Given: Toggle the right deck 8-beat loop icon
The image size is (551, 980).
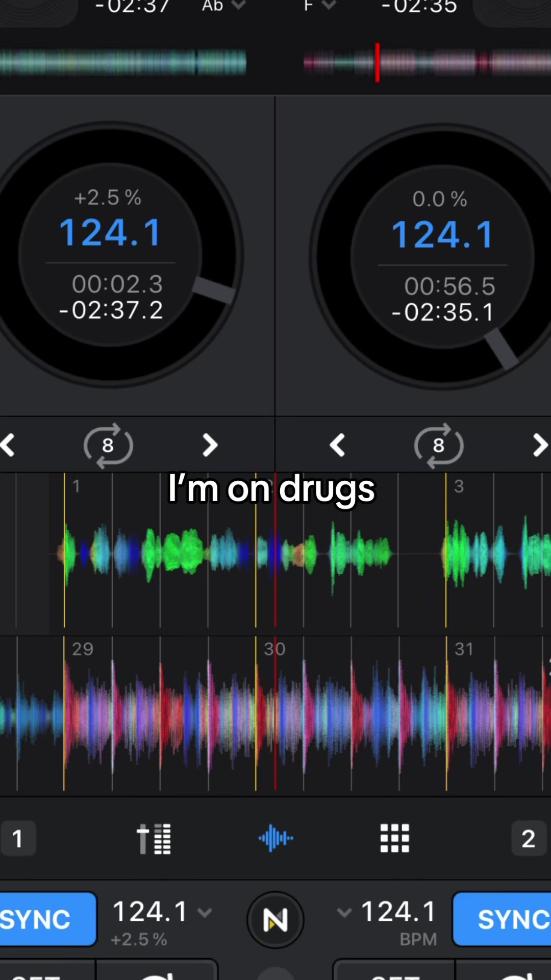Looking at the screenshot, I should coord(439,445).
